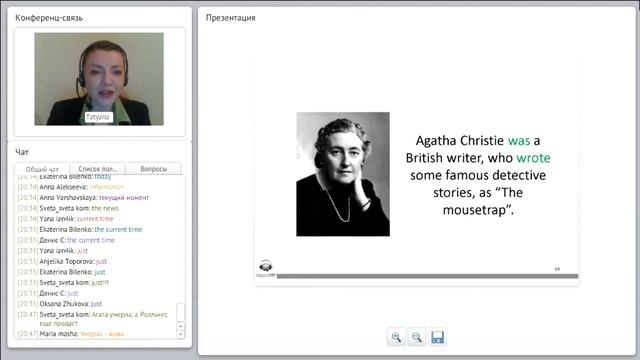Screen dimensions: 640x360
Task: Click Yana ian4ik's 'current time' message
Action: 65,219
